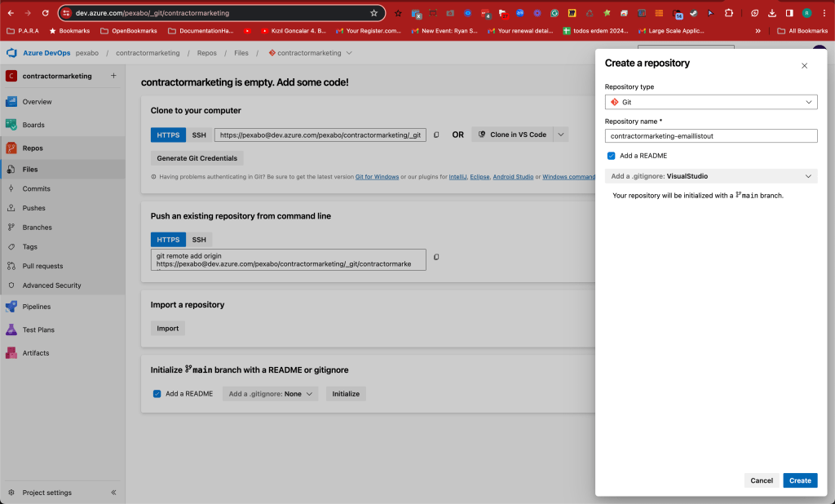The image size is (835, 504).
Task: Open the IntelliJ plugin link
Action: [x=457, y=177]
